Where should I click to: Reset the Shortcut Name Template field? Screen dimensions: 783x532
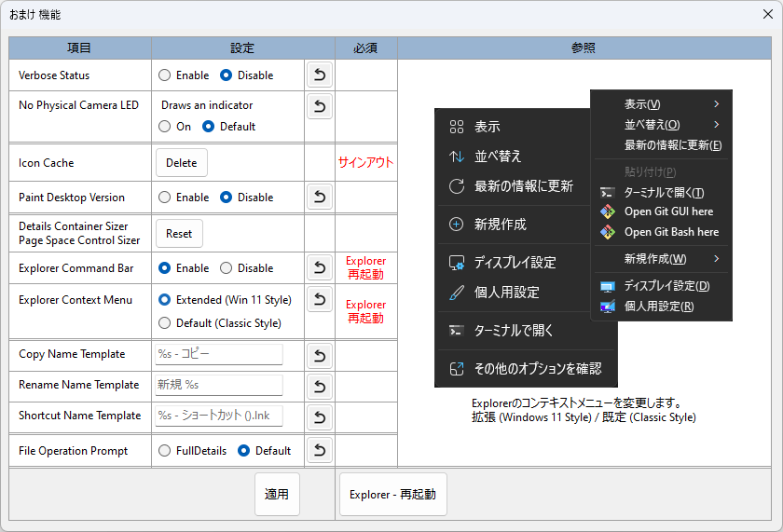(x=320, y=416)
